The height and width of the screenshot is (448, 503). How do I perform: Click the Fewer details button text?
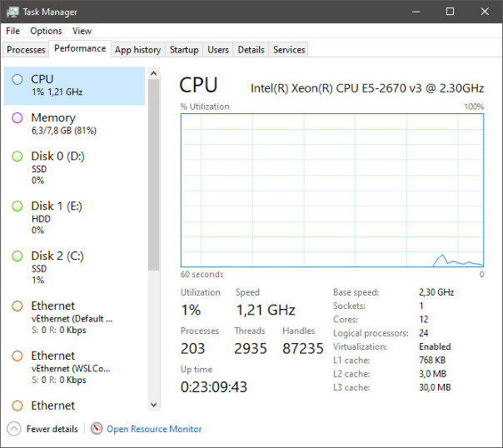tap(52, 429)
